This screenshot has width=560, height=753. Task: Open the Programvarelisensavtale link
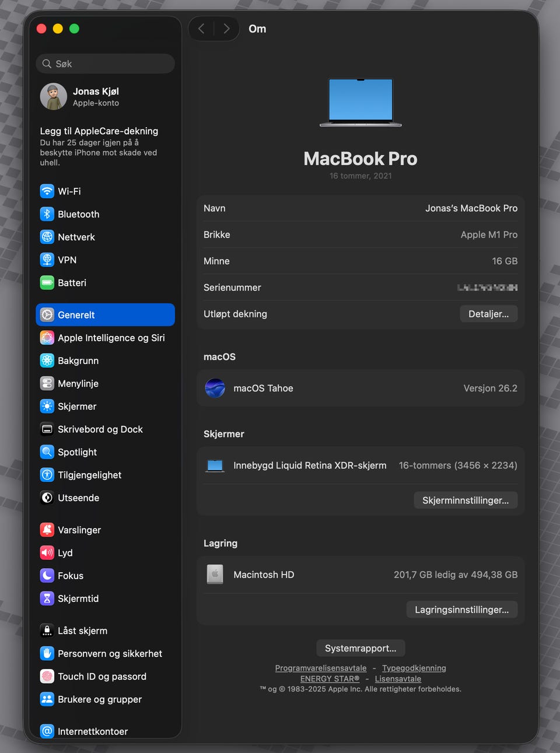click(321, 668)
